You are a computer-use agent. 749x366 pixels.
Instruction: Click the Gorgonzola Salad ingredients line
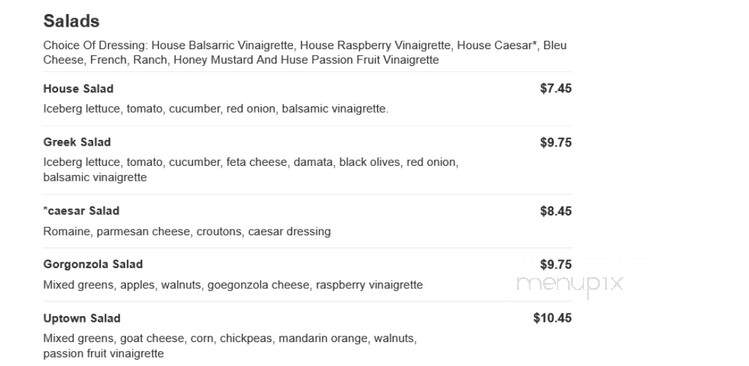click(233, 285)
